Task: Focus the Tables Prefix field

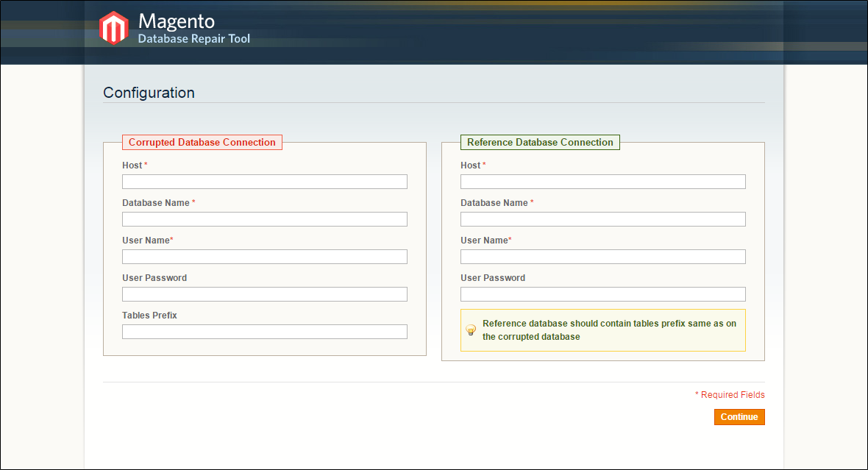Action: [x=265, y=332]
